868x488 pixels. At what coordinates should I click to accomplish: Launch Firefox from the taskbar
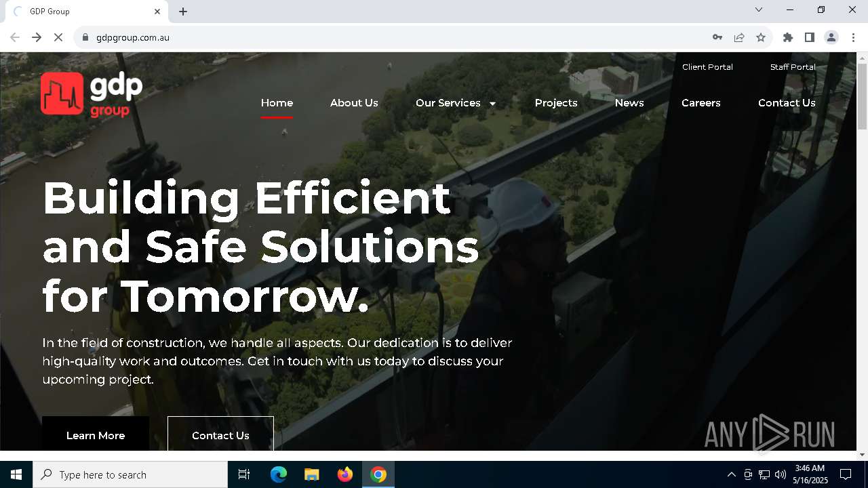pyautogui.click(x=345, y=474)
